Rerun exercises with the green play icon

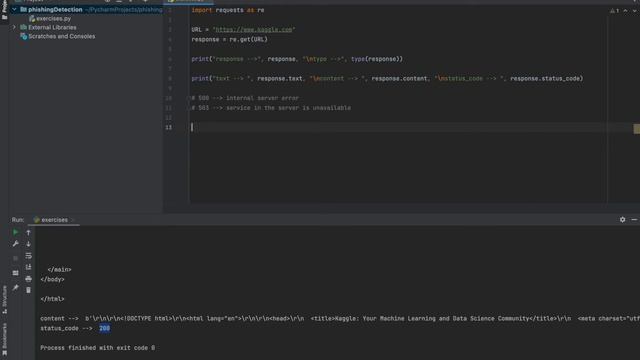click(16, 232)
